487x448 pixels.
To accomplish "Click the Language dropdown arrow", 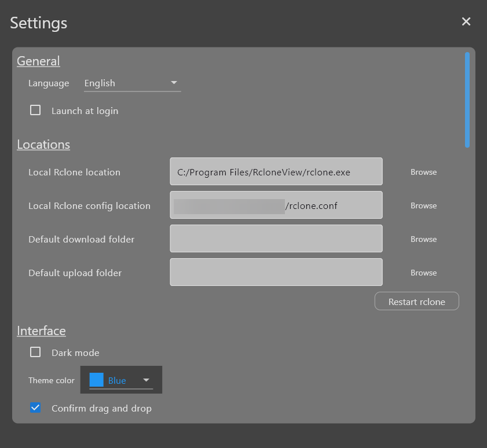I will click(x=174, y=83).
